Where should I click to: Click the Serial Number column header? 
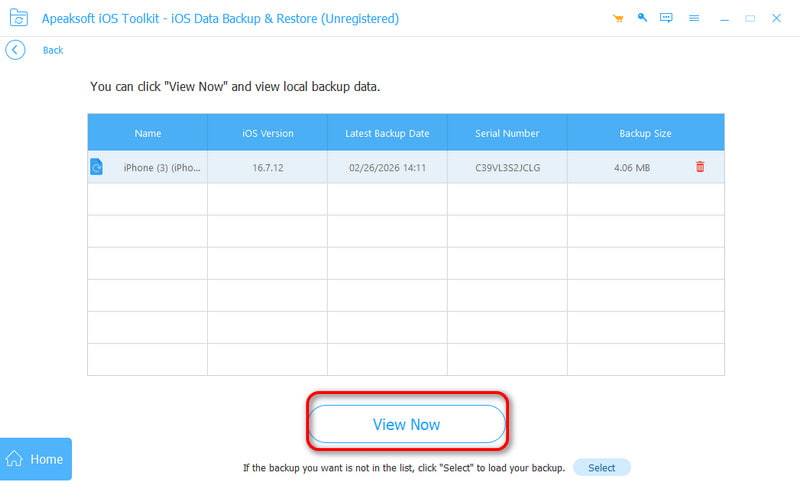(507, 133)
